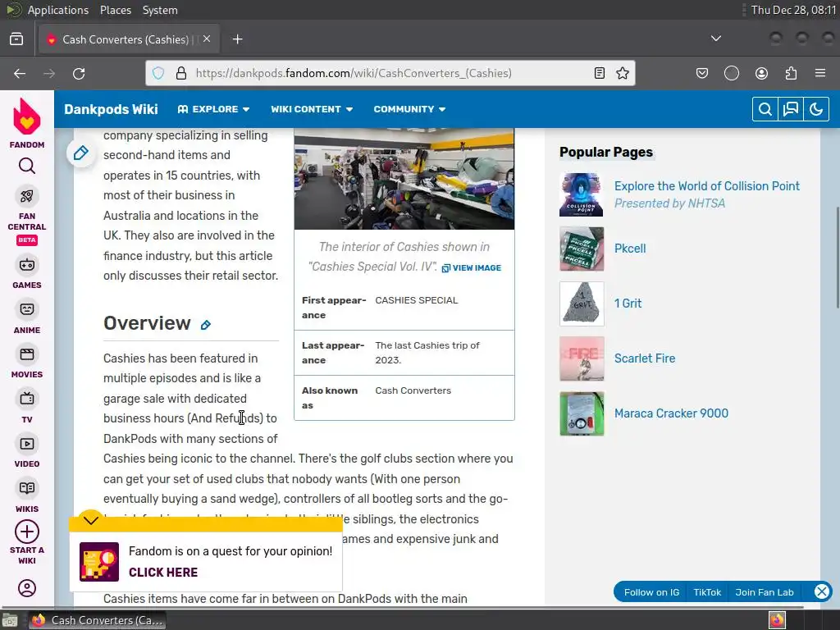Click the floating page edit pencil
This screenshot has width=840, height=630.
click(x=81, y=153)
